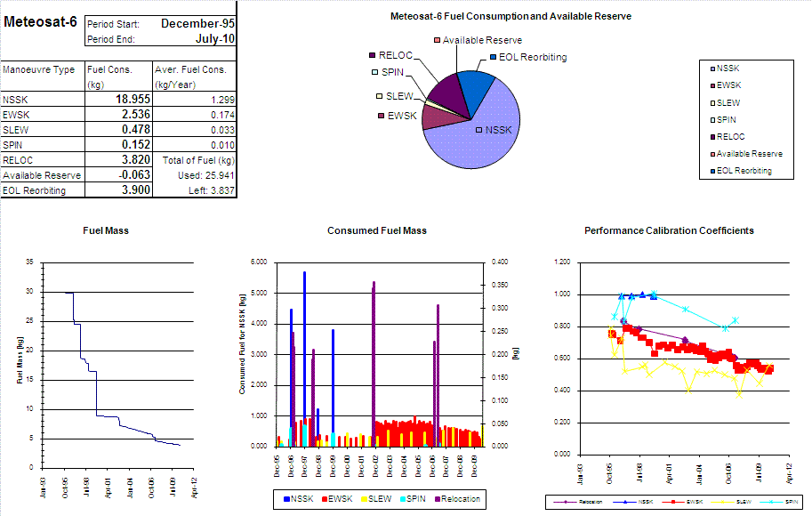Select the NSSK fuel value 18.955

click(133, 99)
